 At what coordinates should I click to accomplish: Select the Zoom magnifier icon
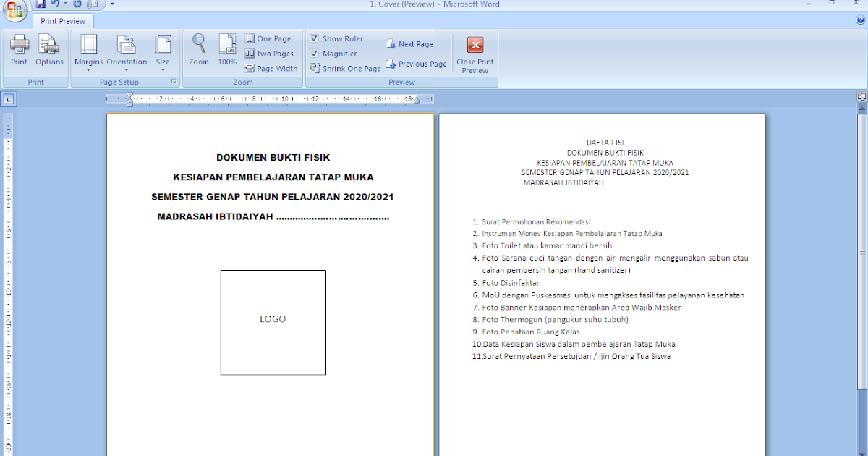pos(198,49)
